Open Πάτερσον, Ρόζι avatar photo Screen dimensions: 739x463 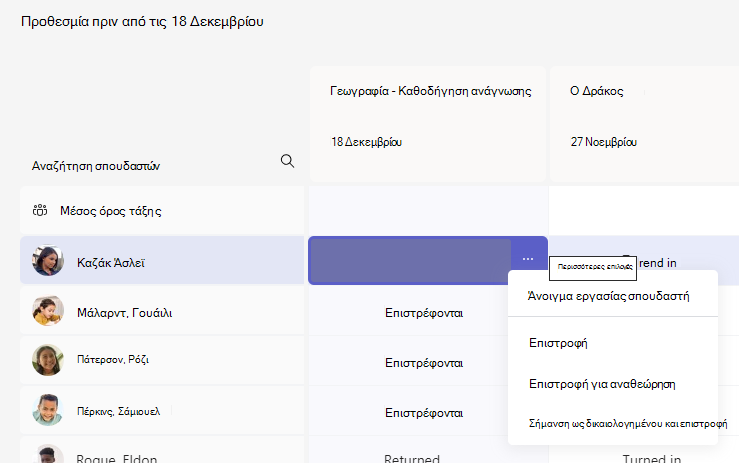click(48, 360)
